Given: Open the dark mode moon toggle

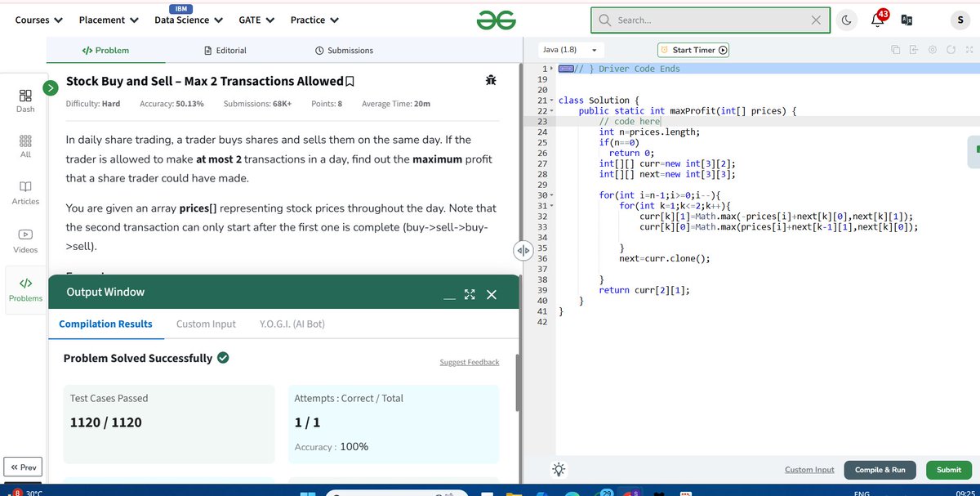Looking at the screenshot, I should pos(848,20).
